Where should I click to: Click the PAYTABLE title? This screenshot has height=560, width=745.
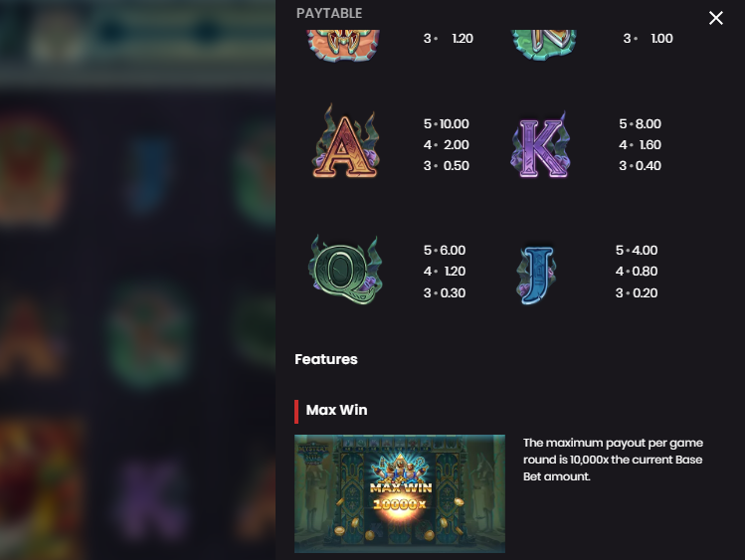(x=329, y=13)
